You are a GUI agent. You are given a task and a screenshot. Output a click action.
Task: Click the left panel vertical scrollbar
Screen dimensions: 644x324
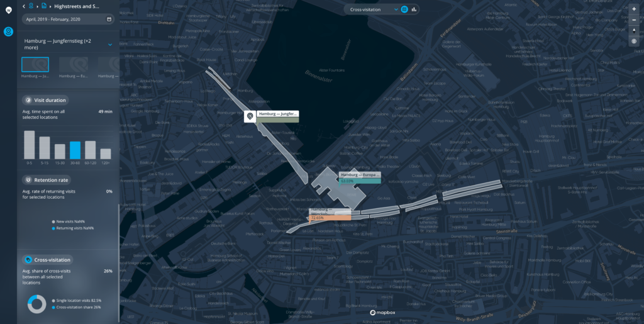pos(119,263)
